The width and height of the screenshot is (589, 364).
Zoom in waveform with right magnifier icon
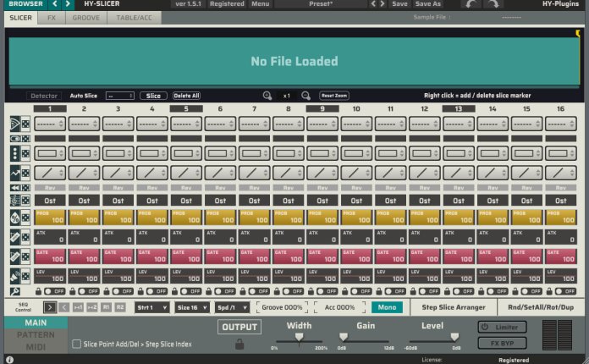coord(306,96)
